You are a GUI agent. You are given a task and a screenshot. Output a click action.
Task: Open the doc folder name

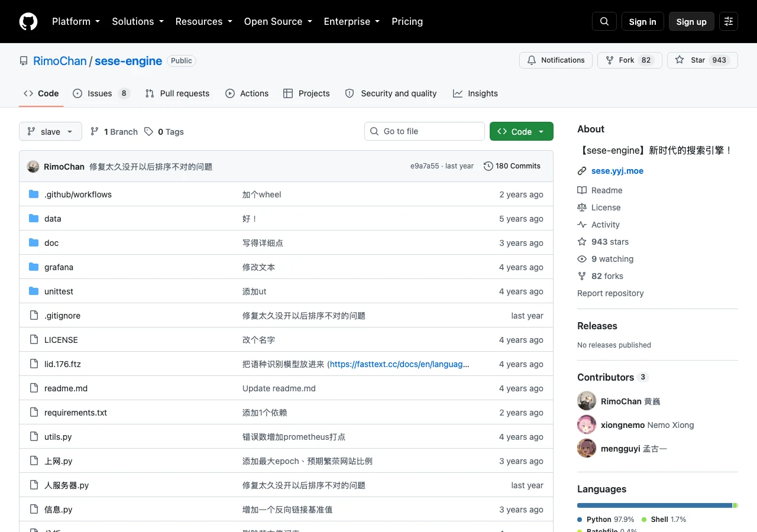click(51, 242)
